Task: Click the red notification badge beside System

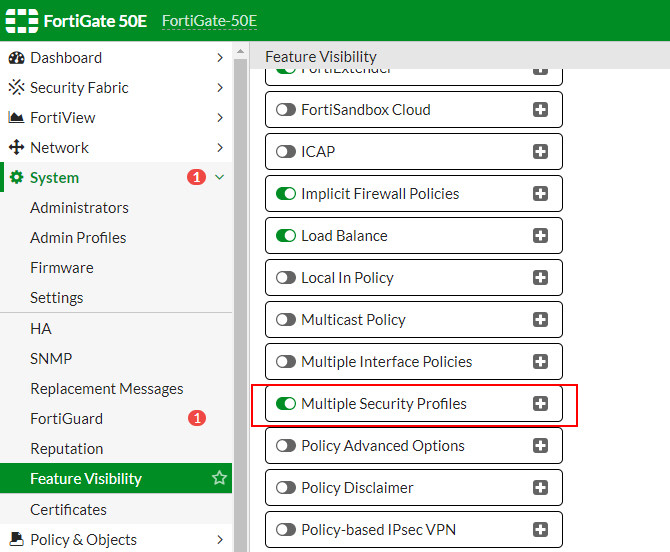Action: point(197,177)
